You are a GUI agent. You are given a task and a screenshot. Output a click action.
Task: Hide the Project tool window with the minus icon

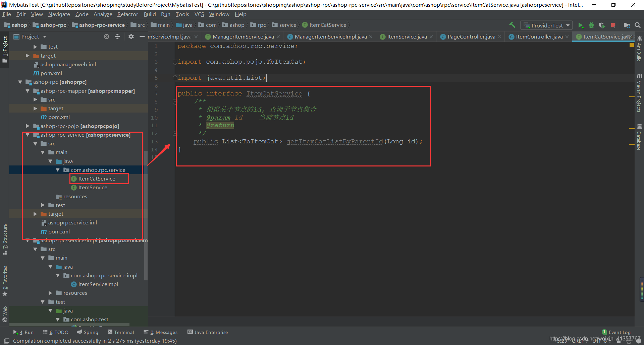142,37
